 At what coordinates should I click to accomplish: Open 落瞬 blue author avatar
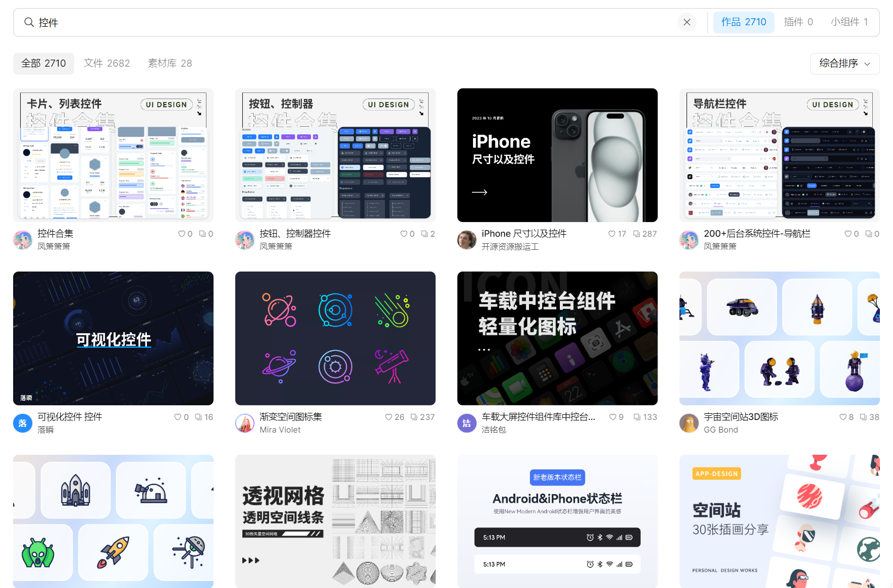tap(23, 423)
